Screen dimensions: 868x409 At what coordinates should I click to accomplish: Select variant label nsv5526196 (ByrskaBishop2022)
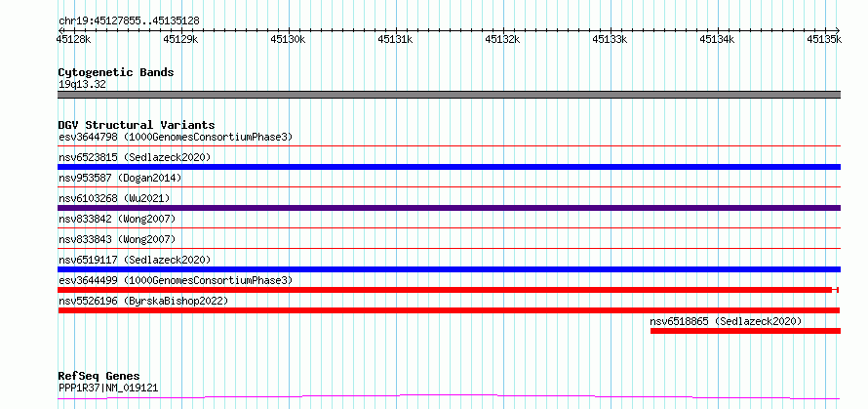(143, 301)
